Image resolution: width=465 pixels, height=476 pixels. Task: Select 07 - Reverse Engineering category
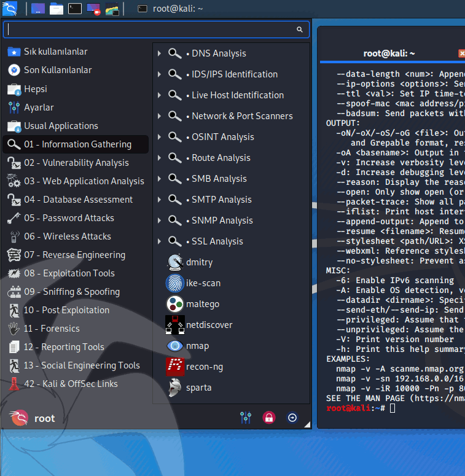(76, 255)
